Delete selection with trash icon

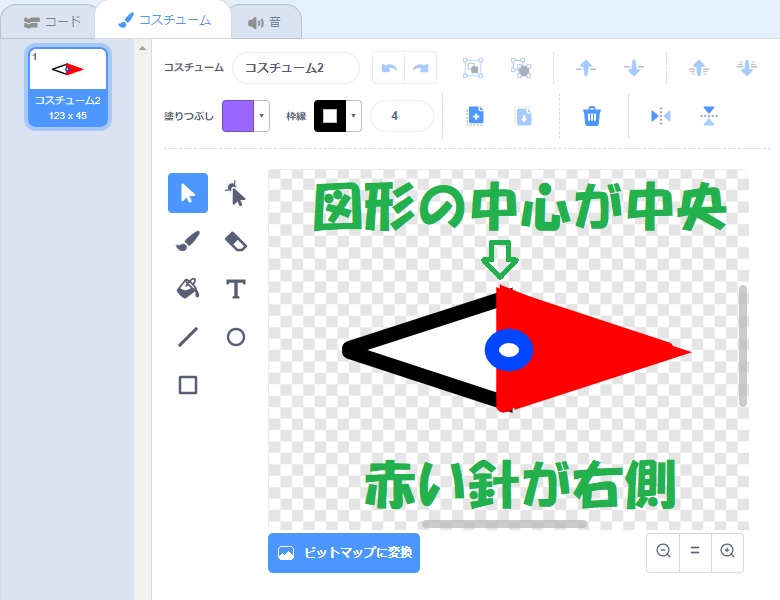[x=591, y=116]
